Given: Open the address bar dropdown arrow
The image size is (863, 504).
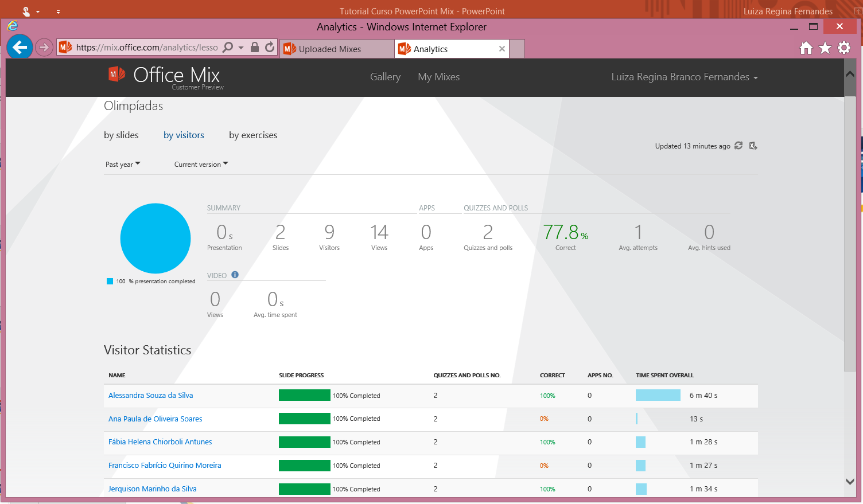Looking at the screenshot, I should click(x=241, y=48).
